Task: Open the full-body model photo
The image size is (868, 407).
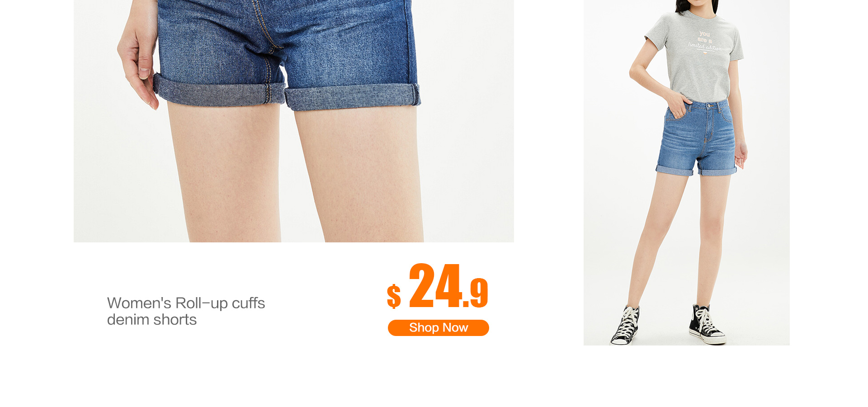Action: pos(686,173)
